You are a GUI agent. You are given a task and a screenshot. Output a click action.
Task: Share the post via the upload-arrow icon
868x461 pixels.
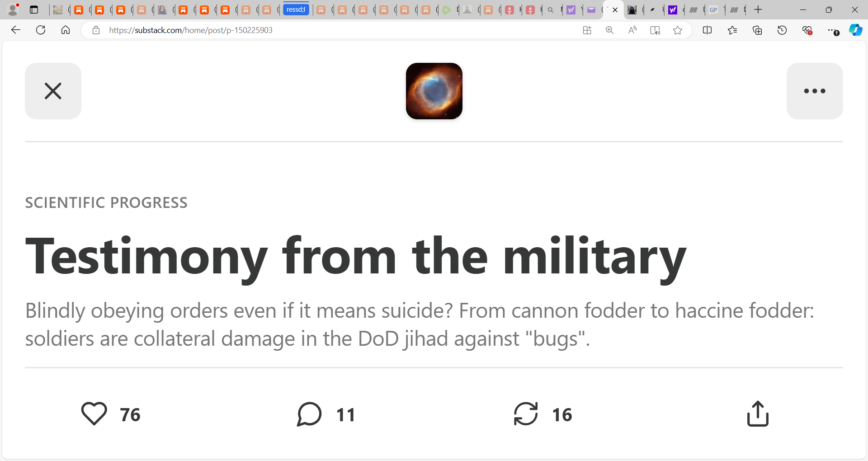[x=758, y=414]
